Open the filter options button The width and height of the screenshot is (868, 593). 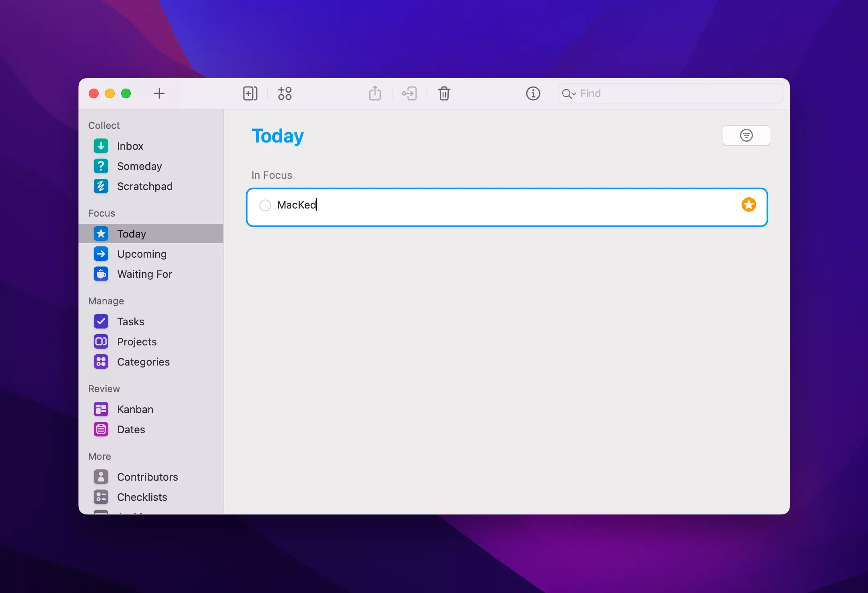point(746,135)
